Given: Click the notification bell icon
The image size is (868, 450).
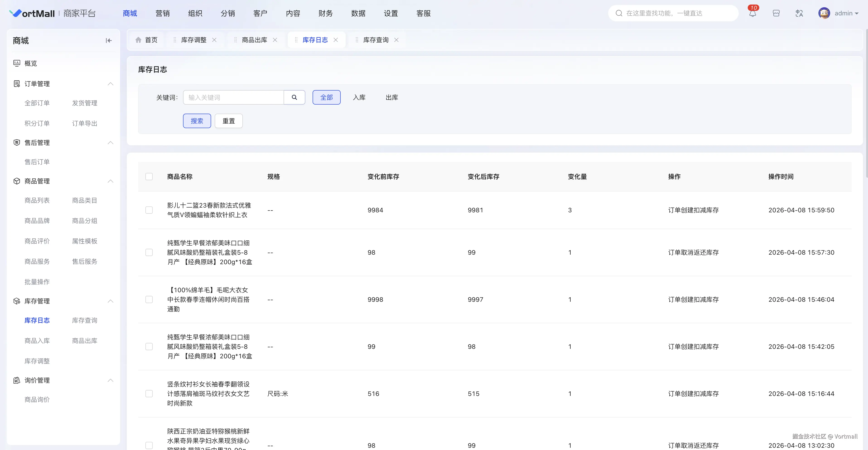Looking at the screenshot, I should pos(752,14).
